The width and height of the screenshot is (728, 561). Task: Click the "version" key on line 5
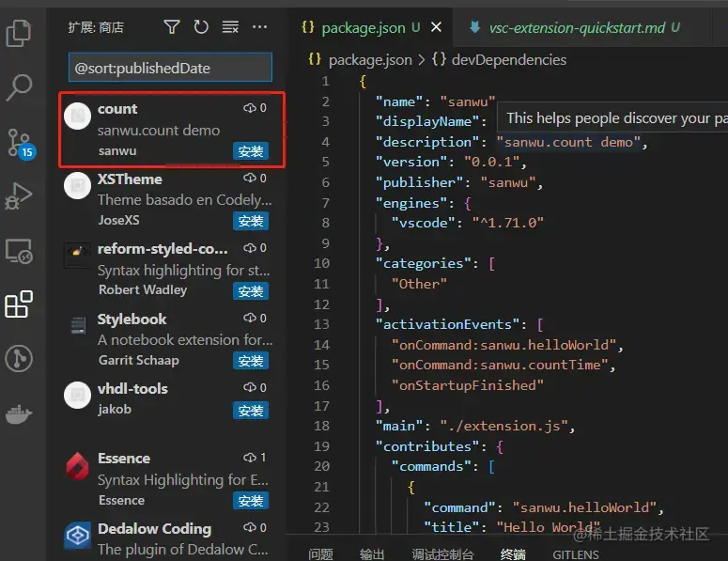[410, 162]
